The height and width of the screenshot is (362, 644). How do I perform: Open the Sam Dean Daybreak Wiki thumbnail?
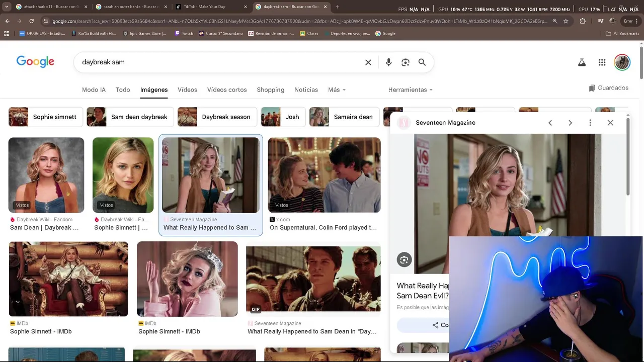click(x=46, y=175)
